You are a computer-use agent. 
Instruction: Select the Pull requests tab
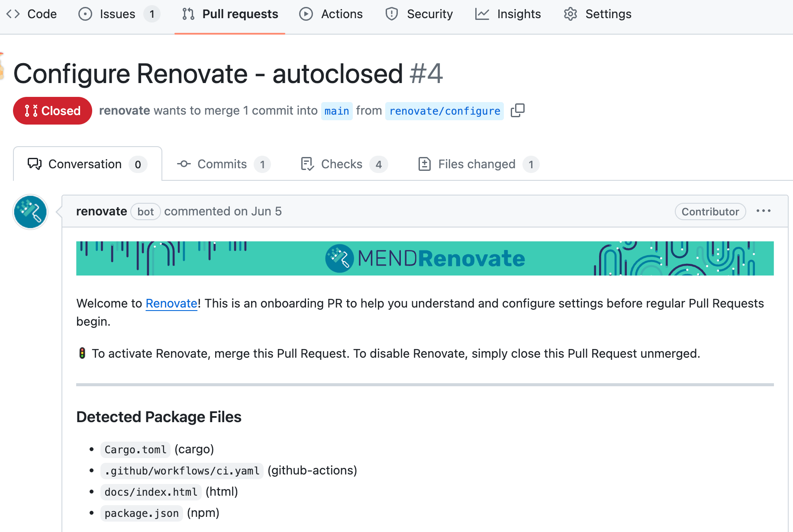[230, 14]
